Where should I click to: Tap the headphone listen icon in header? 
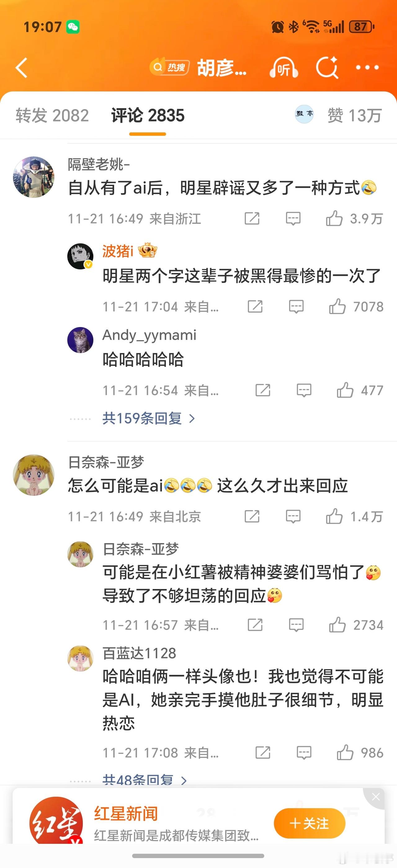click(284, 68)
